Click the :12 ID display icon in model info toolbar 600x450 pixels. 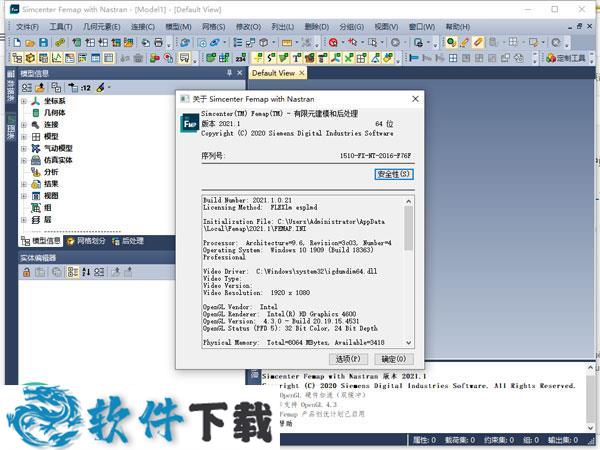click(86, 88)
